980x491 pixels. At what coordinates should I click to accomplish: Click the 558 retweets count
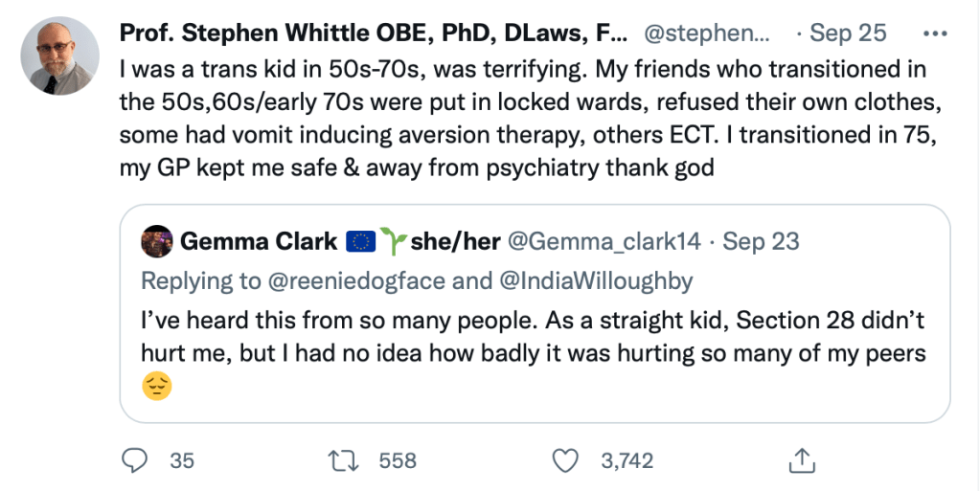click(398, 460)
